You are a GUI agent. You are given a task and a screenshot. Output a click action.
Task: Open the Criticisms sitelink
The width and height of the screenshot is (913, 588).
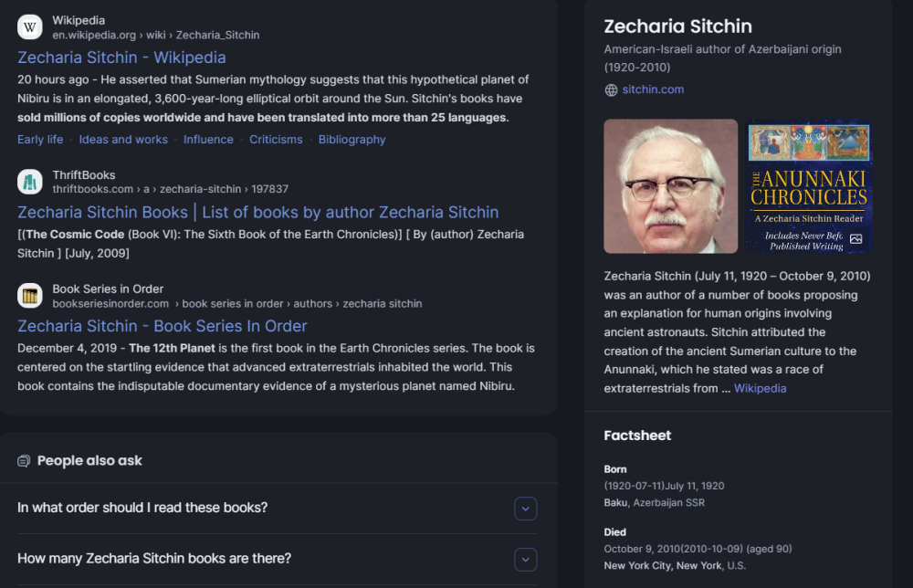(x=276, y=140)
